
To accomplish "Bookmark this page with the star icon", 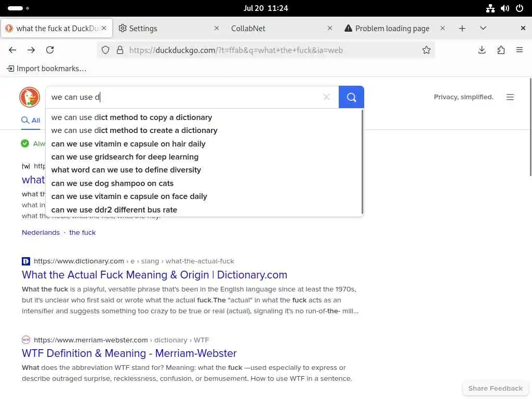I will coord(427,50).
